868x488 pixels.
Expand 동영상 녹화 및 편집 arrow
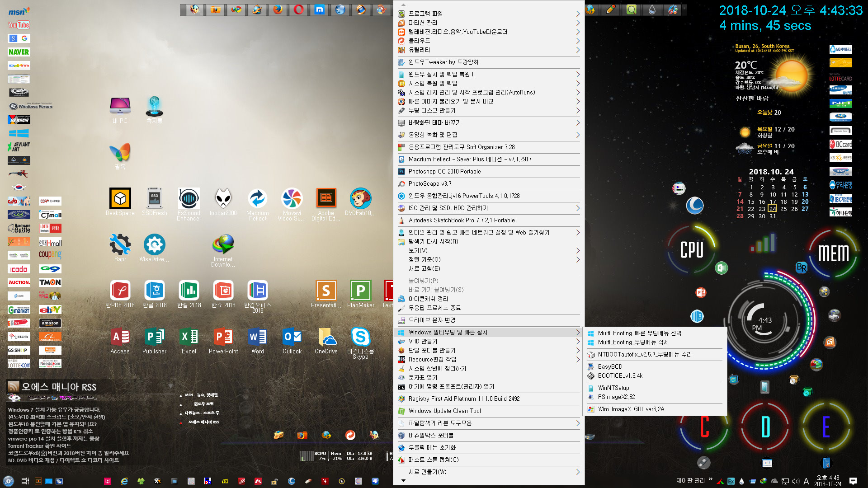[578, 135]
